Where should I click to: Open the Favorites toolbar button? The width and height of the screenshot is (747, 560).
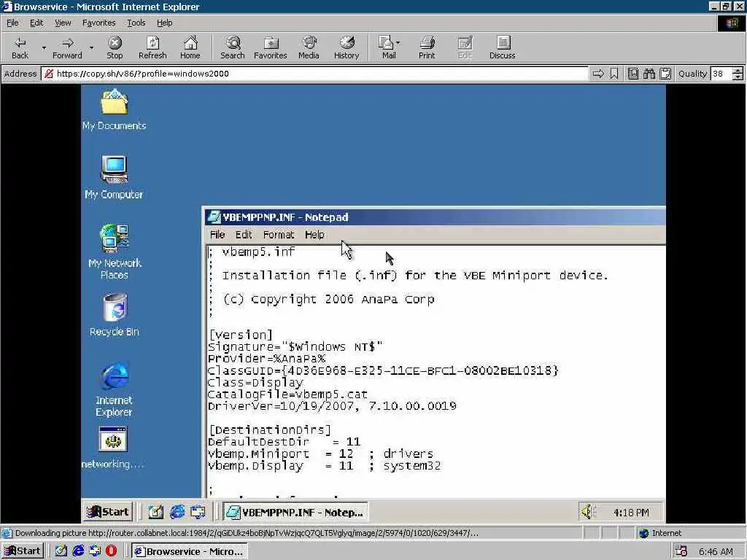coord(270,47)
